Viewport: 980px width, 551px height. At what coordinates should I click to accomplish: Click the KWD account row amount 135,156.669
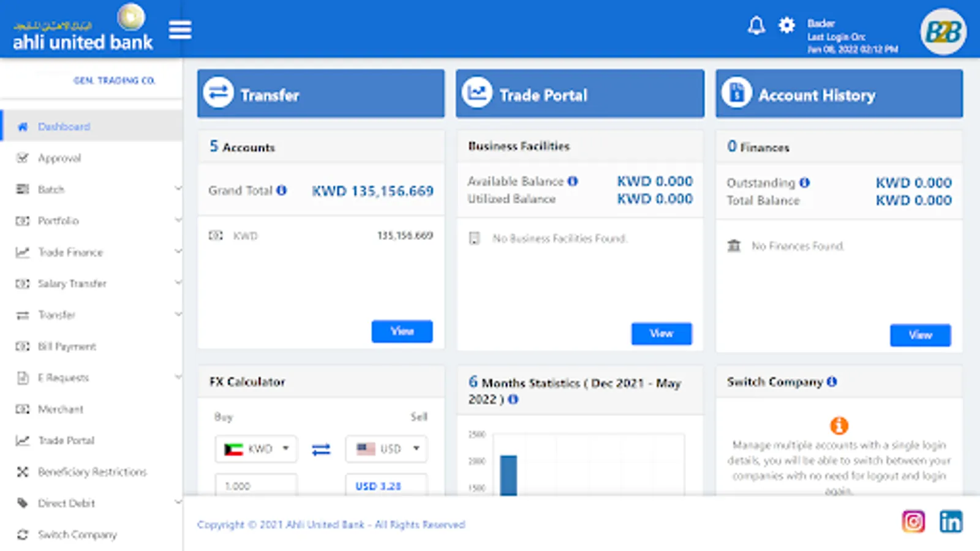pyautogui.click(x=405, y=236)
